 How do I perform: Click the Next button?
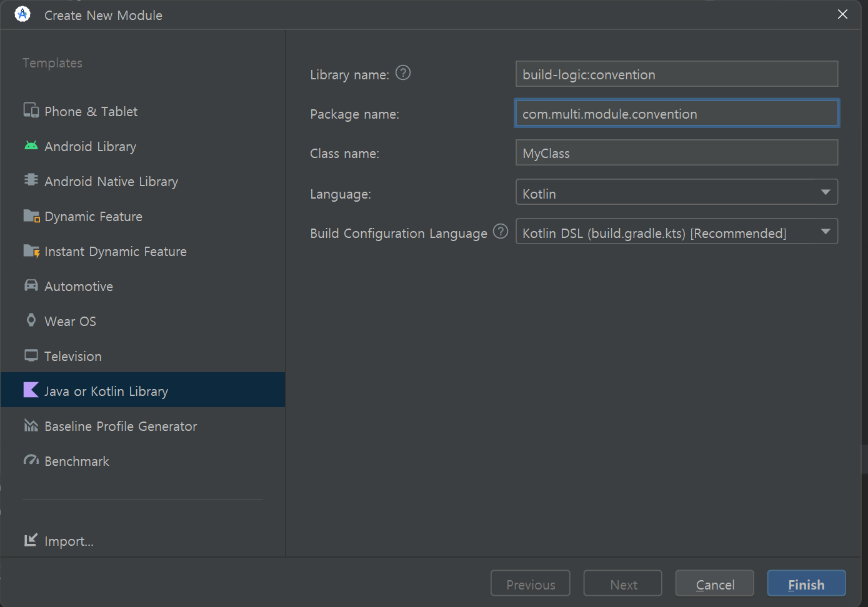(x=623, y=584)
